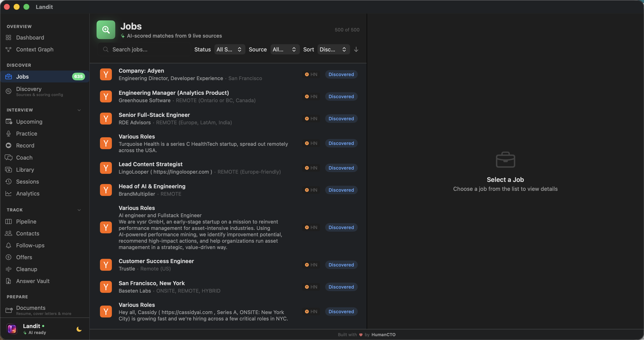Click the Company: Adyen job title

[x=141, y=71]
